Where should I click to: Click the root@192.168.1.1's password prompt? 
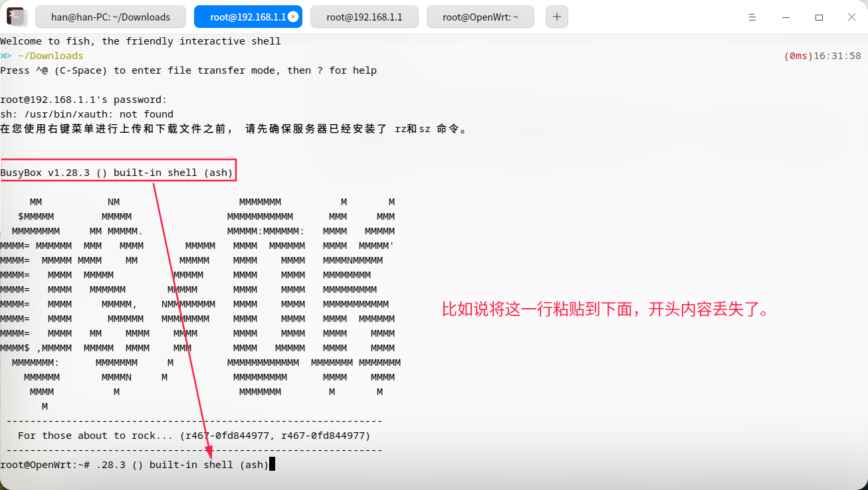(x=84, y=100)
